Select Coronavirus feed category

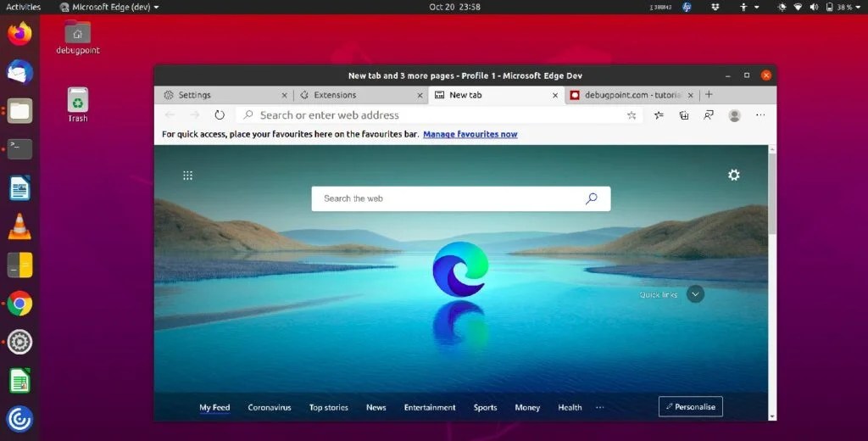click(x=270, y=407)
